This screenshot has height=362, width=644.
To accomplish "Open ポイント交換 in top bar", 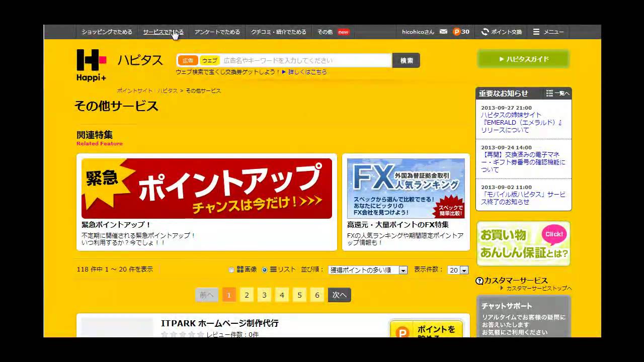I will click(502, 32).
